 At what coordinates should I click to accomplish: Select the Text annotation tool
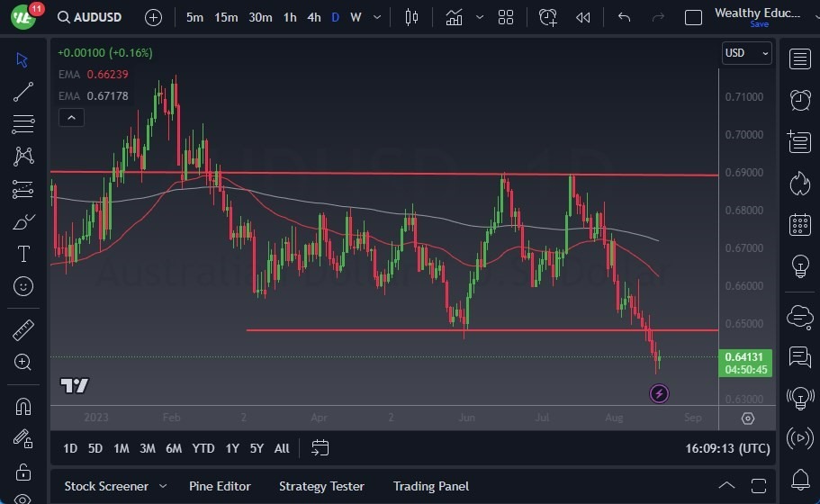(23, 254)
